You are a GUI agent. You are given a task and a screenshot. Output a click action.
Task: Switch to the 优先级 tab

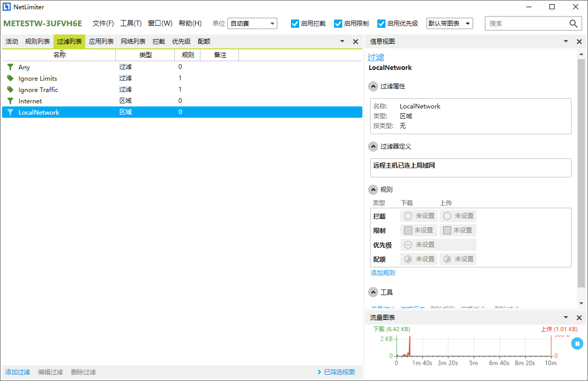(181, 42)
